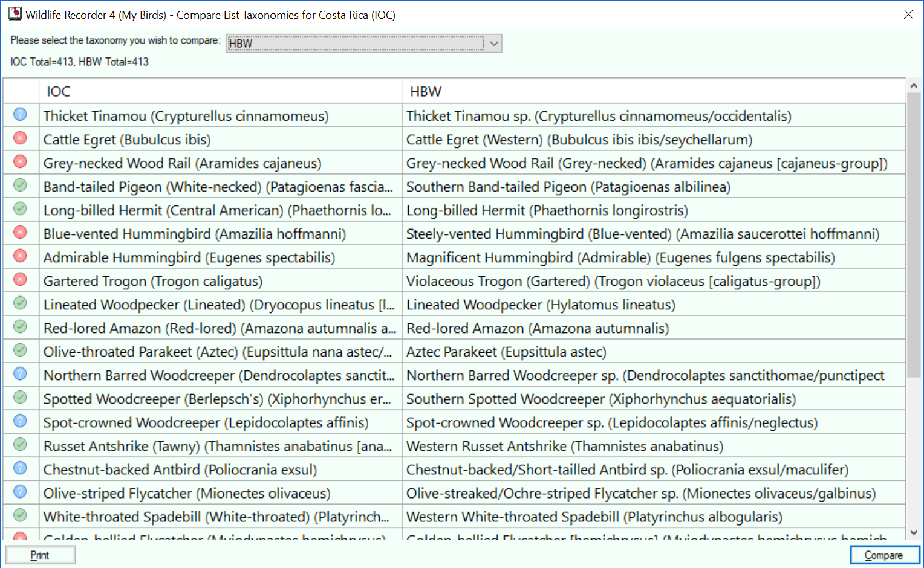
Task: Select HBW cell 'Olive-streaked/Ochre-striped Flycatcher sp.'
Action: (654, 492)
